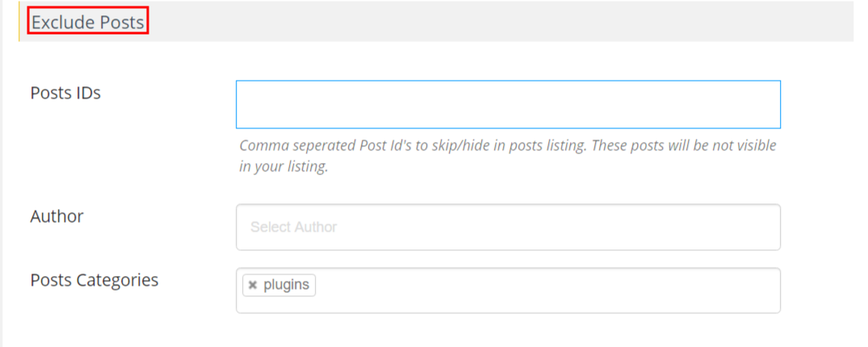The width and height of the screenshot is (868, 347).
Task: Click the Posts Categories label
Action: point(94,280)
